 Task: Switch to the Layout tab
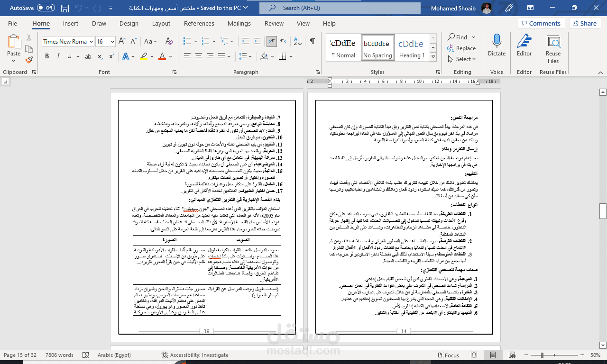coord(161,23)
